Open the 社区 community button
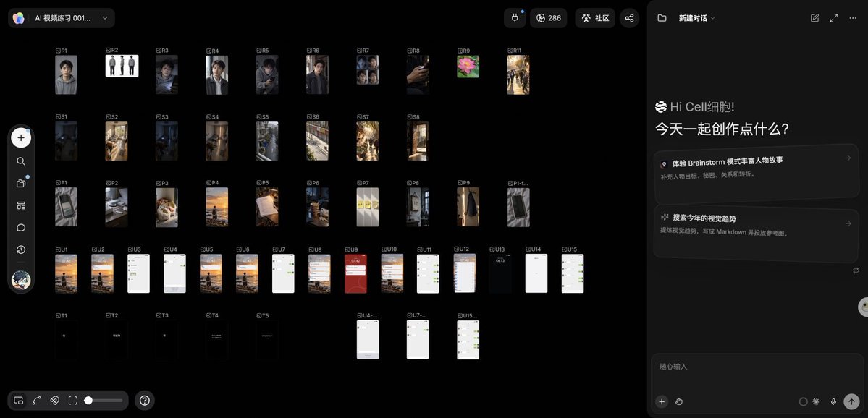Viewport: 868px width, 418px height. point(595,18)
